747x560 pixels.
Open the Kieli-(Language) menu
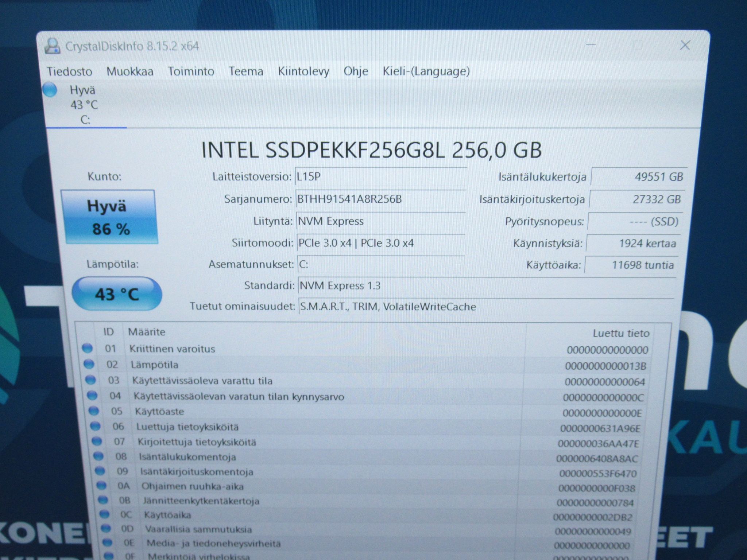click(x=426, y=71)
